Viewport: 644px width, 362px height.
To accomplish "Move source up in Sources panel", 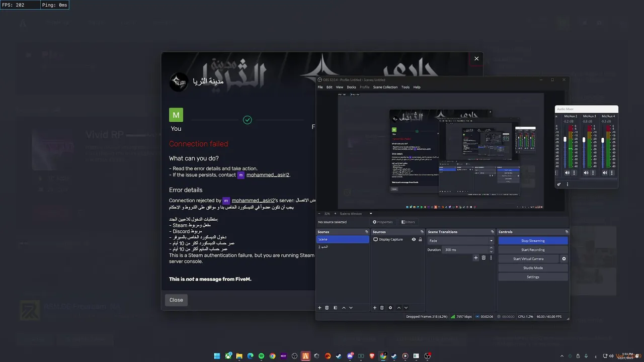I will point(399,308).
